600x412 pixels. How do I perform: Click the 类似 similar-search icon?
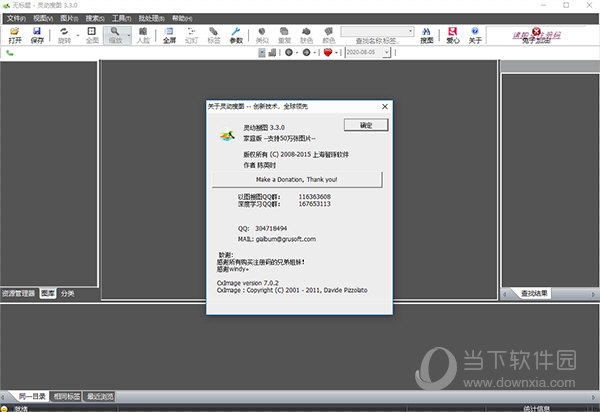pyautogui.click(x=262, y=35)
